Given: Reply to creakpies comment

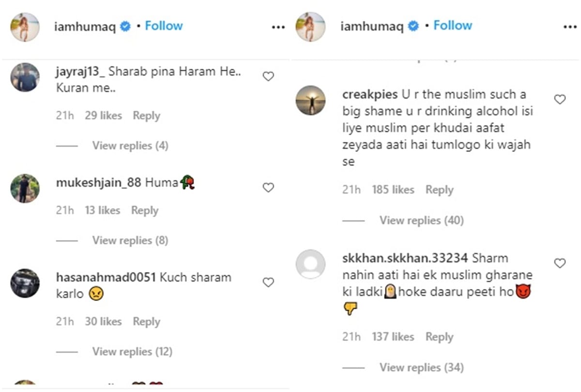Looking at the screenshot, I should (439, 190).
